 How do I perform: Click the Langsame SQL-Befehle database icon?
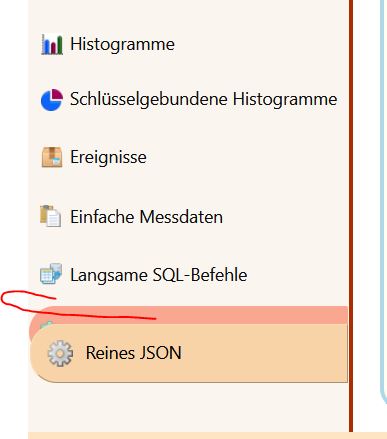point(51,274)
